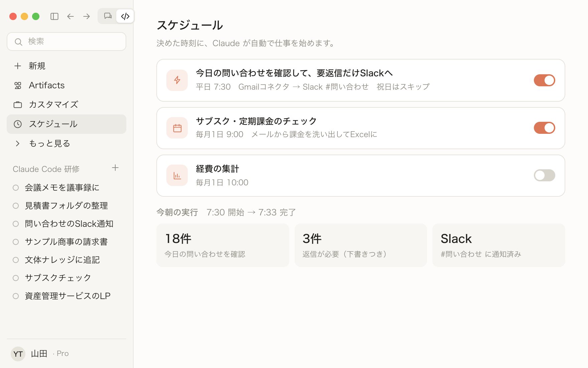
Task: Select status circle for 見積書フォルダの整理
Action: (x=16, y=206)
